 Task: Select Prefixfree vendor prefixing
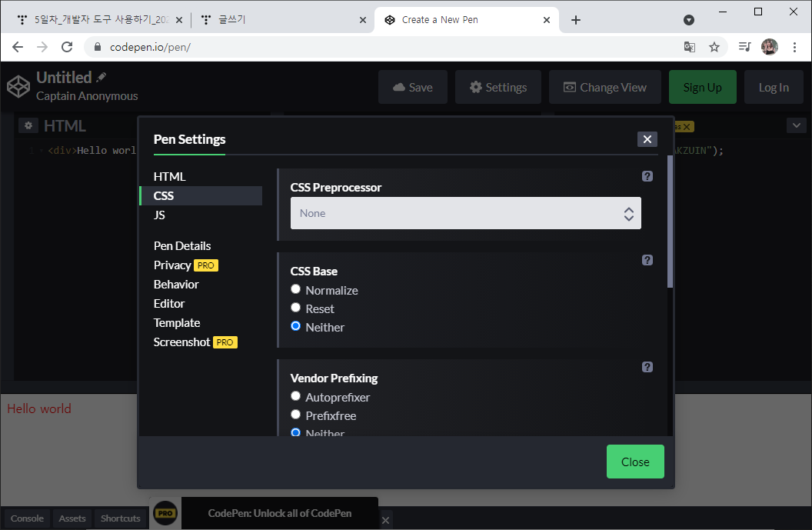click(296, 415)
